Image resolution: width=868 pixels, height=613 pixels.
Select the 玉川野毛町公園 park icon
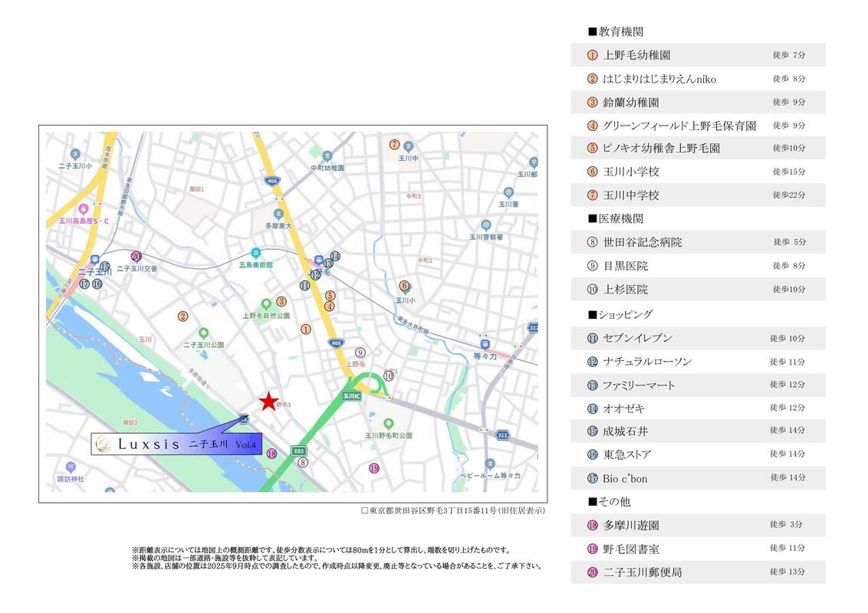click(x=388, y=423)
